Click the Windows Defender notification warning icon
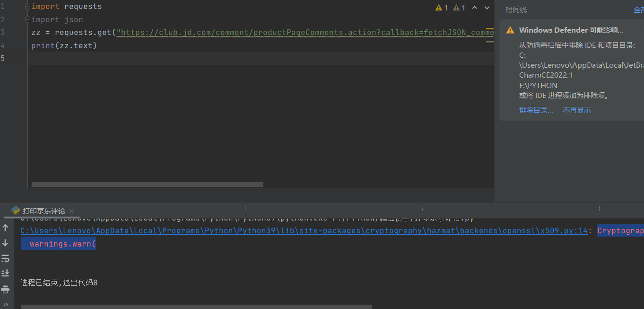Screen dimensions: 644x309 [510, 30]
